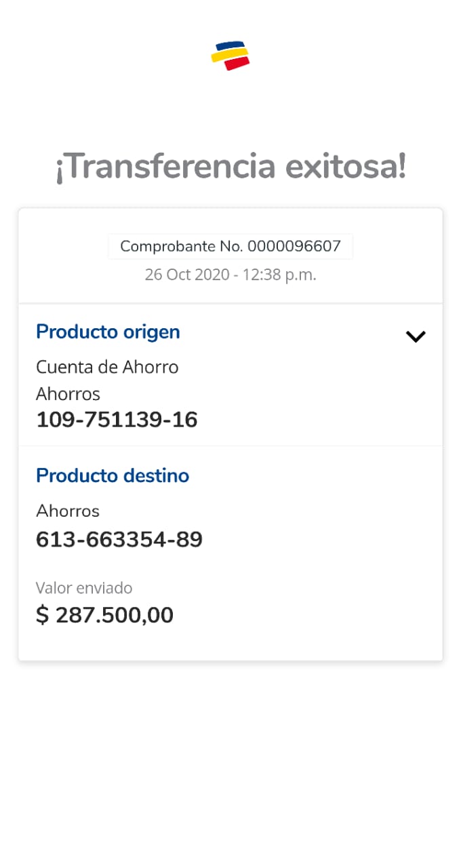Click the Producto origen heading
Viewport: 461px width, 868px height.
[108, 332]
